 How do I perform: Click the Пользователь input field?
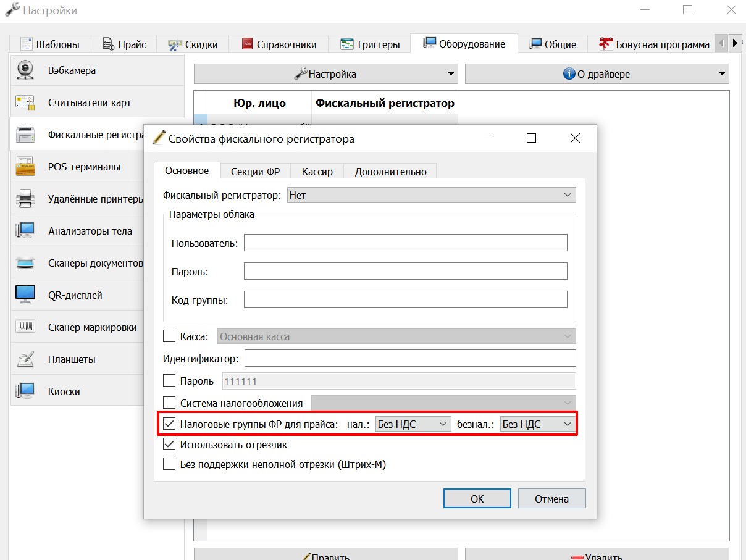click(406, 243)
